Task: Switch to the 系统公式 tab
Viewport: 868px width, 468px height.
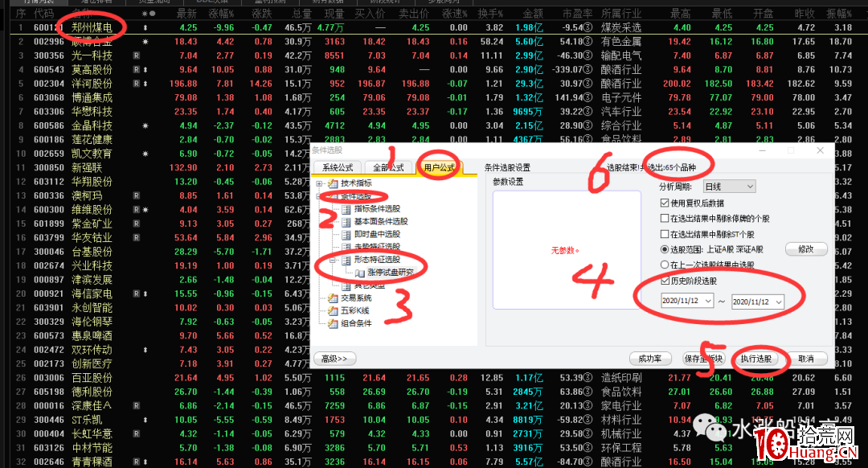Action: (338, 168)
